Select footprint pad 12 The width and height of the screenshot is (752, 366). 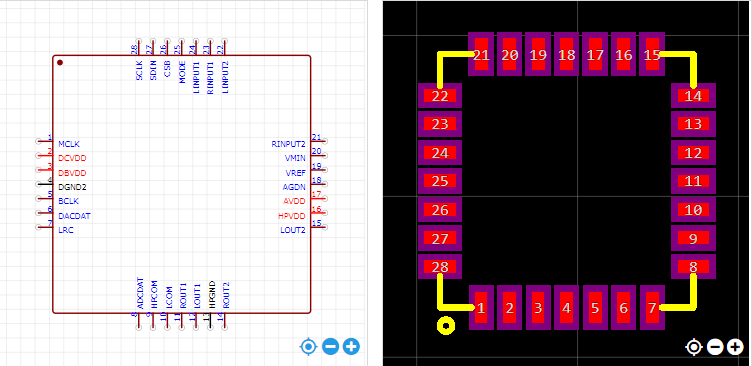point(693,153)
